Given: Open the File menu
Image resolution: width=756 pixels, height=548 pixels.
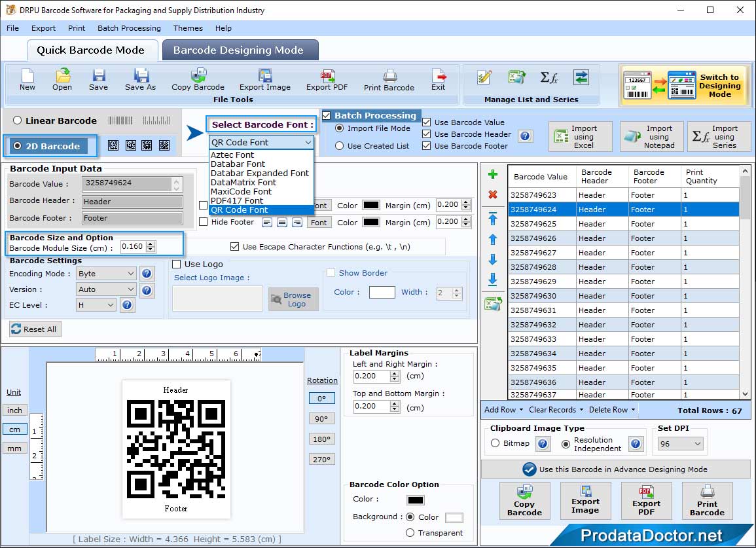Looking at the screenshot, I should (12, 28).
